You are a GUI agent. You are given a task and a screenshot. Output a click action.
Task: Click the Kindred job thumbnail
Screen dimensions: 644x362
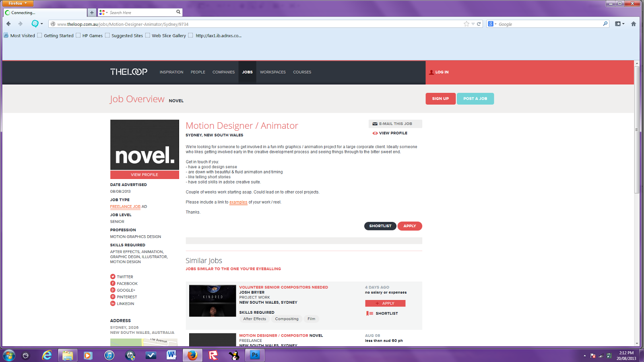pos(213,301)
